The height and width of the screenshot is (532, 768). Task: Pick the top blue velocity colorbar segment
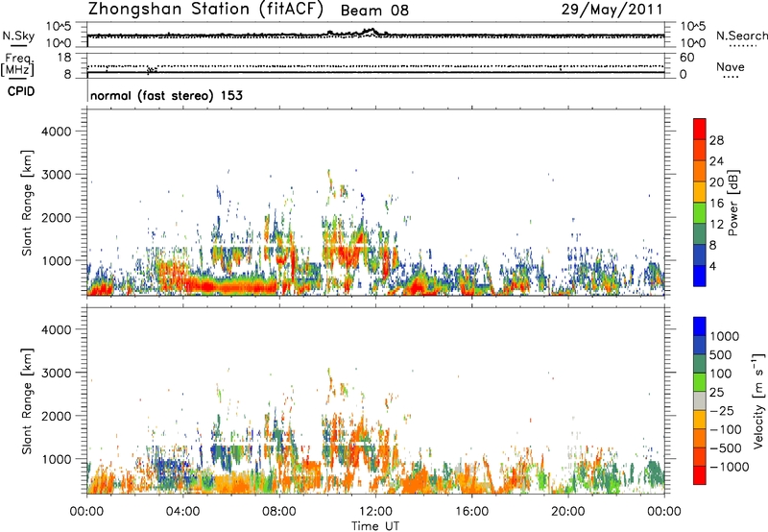click(700, 326)
